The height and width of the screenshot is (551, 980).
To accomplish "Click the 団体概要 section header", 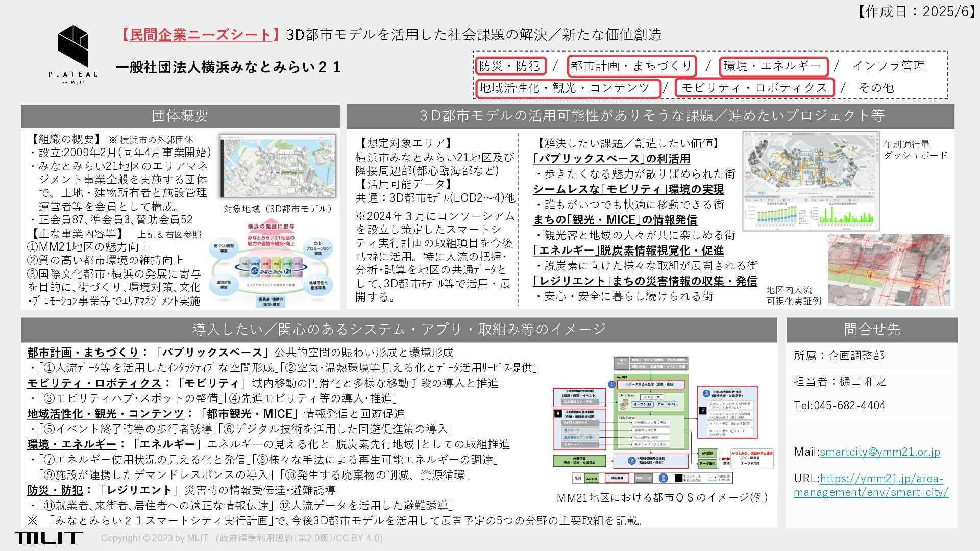I will tap(180, 116).
